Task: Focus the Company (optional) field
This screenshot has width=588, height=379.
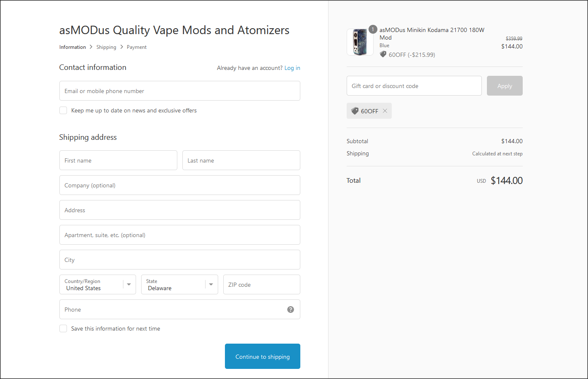Action: [x=179, y=185]
